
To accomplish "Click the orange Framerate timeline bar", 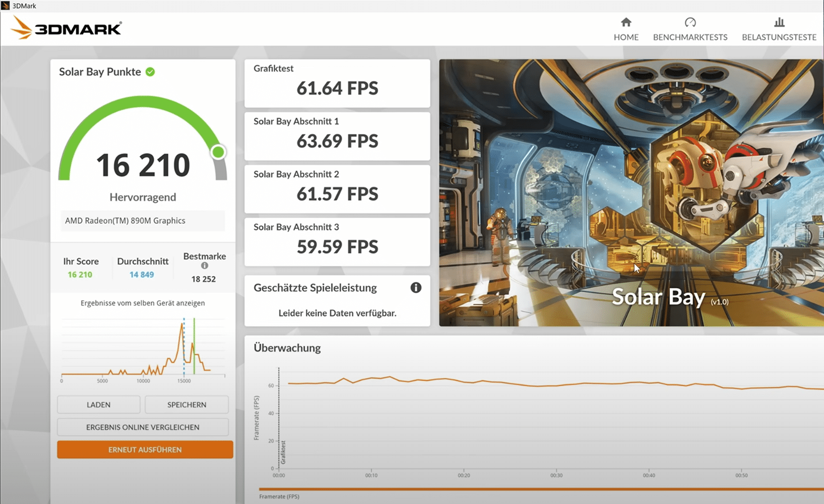I will coord(540,489).
